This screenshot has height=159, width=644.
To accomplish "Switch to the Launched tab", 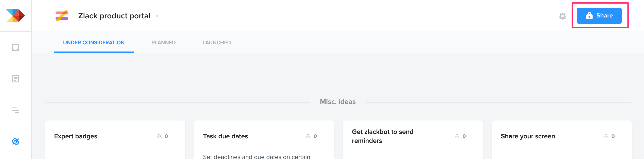I will [x=216, y=43].
